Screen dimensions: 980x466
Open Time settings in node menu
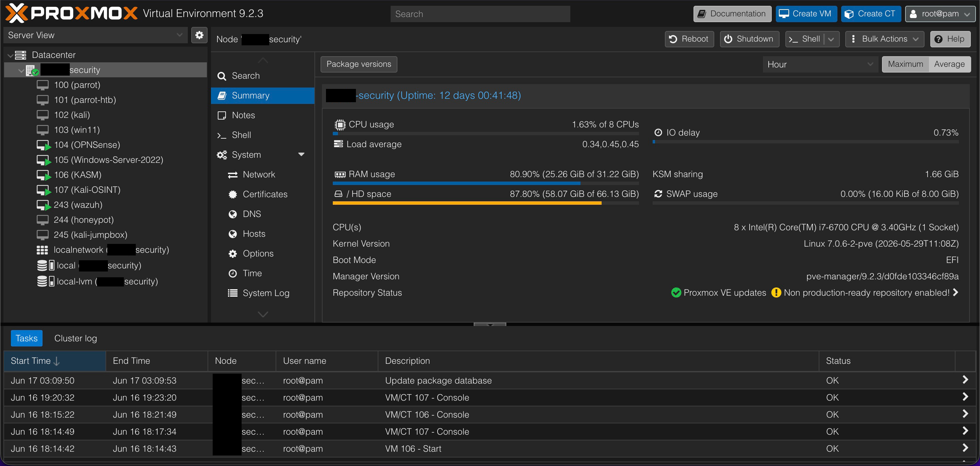(263, 273)
